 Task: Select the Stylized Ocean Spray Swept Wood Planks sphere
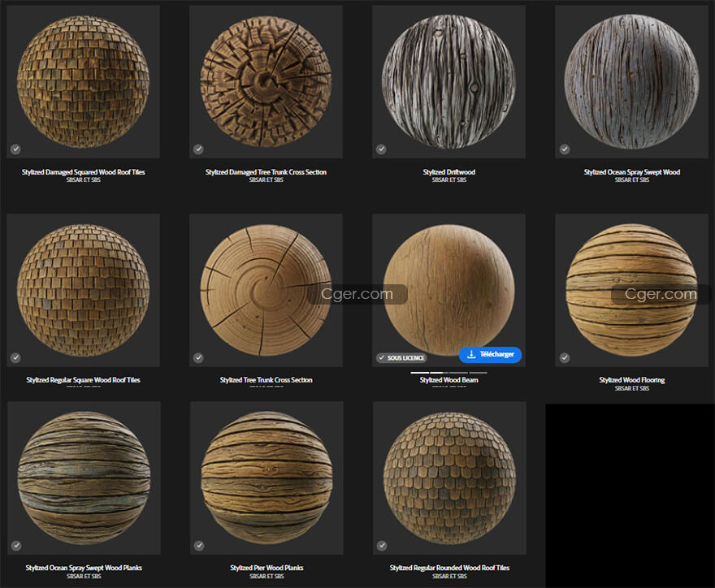[x=84, y=478]
